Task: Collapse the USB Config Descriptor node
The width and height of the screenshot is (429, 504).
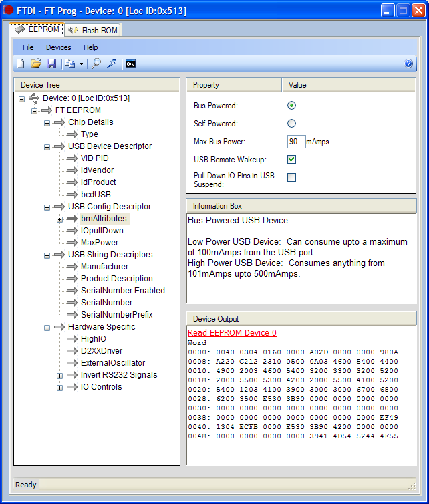Action: pyautogui.click(x=47, y=207)
